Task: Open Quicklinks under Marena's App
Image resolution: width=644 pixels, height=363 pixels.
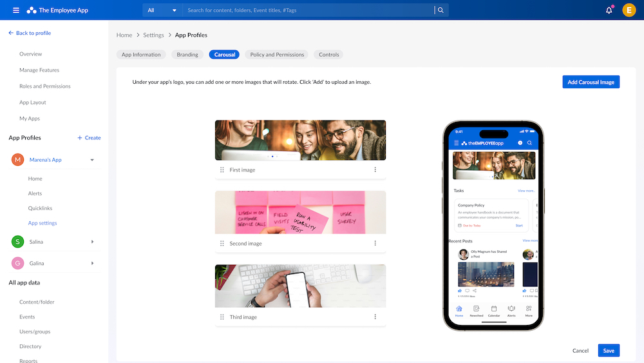Action: (x=40, y=208)
